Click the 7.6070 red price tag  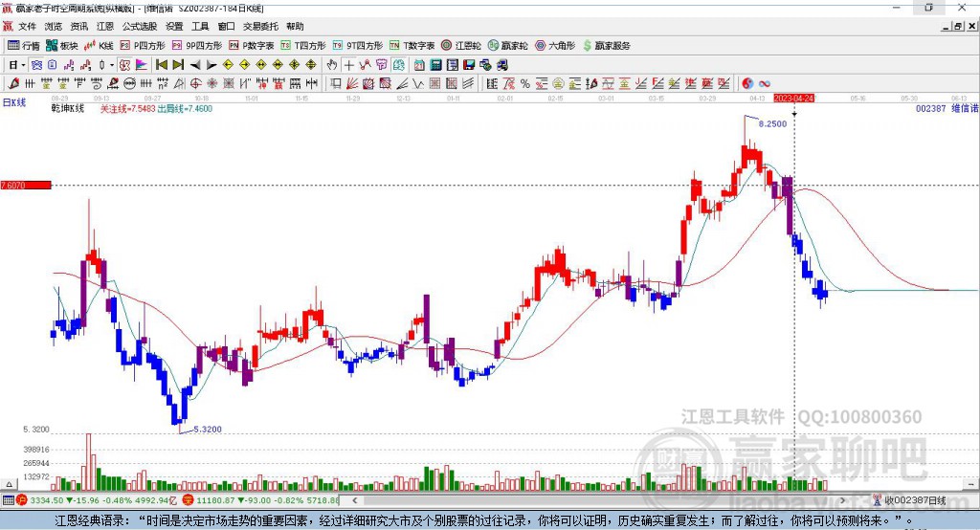pos(26,185)
